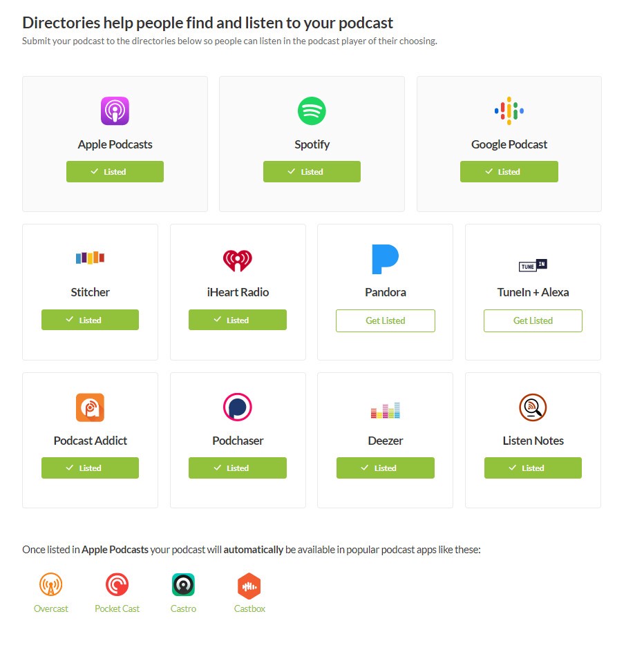Click the Listen Notes magnifier icon
Viewport: 644px width, 672px height.
[x=533, y=407]
